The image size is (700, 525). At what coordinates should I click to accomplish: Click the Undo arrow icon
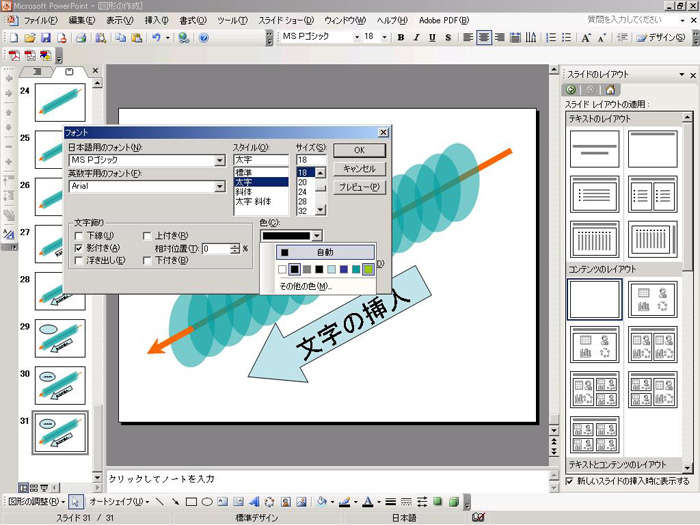156,38
